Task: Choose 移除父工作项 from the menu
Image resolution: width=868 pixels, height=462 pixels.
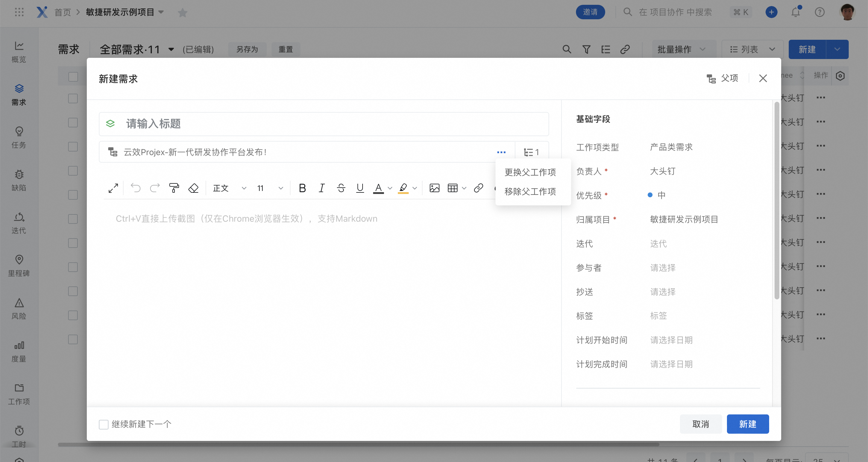Action: pos(530,192)
